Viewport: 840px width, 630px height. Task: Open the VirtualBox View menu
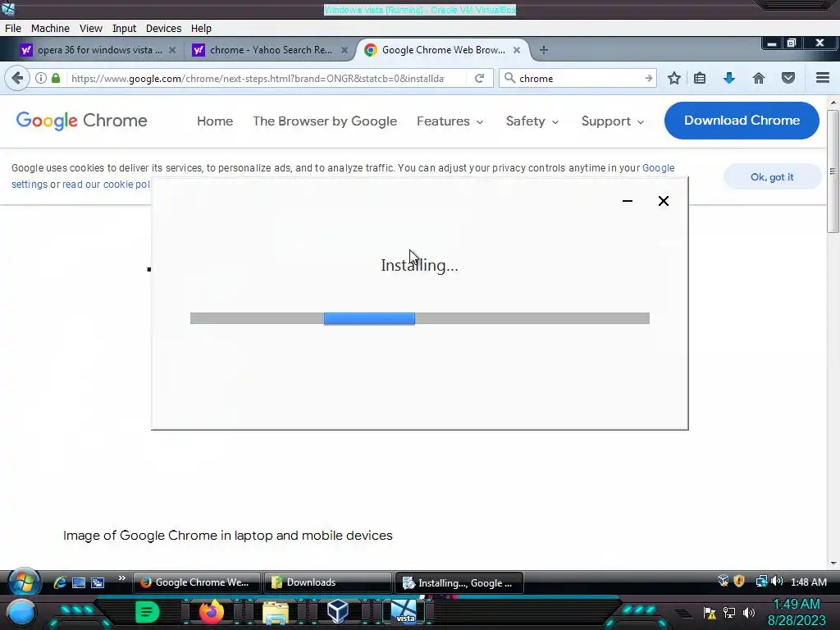[90, 29]
